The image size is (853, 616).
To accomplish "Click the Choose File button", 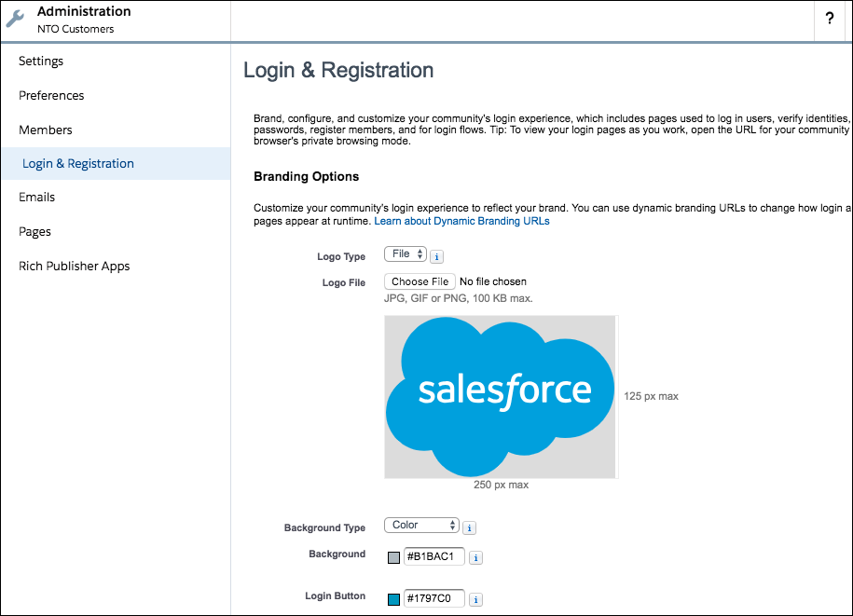I will pos(420,281).
